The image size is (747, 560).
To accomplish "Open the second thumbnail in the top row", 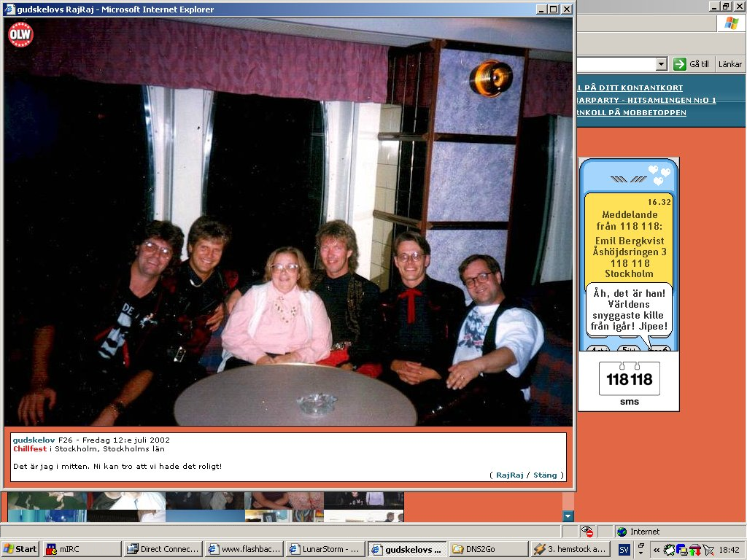I will tap(126, 500).
